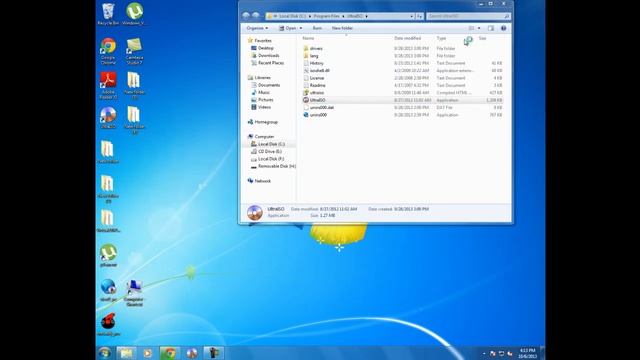This screenshot has height=360, width=640.
Task: Select the ultraiso help file
Action: point(317,93)
